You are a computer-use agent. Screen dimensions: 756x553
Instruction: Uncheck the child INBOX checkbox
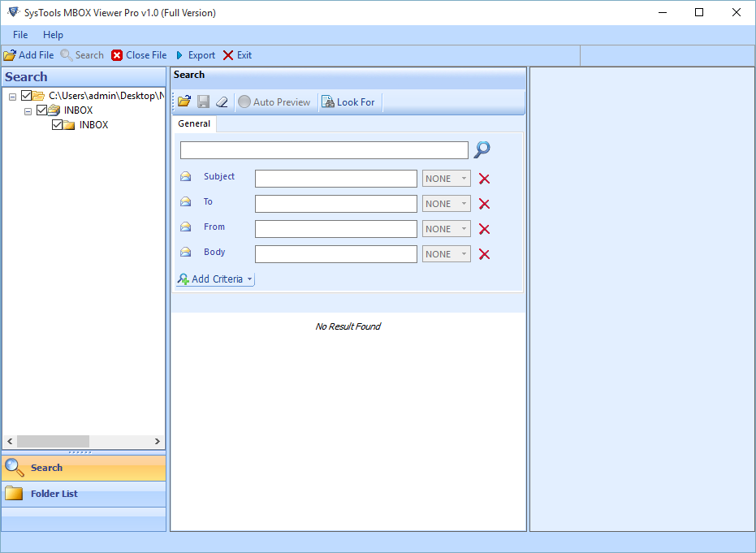[x=58, y=124]
